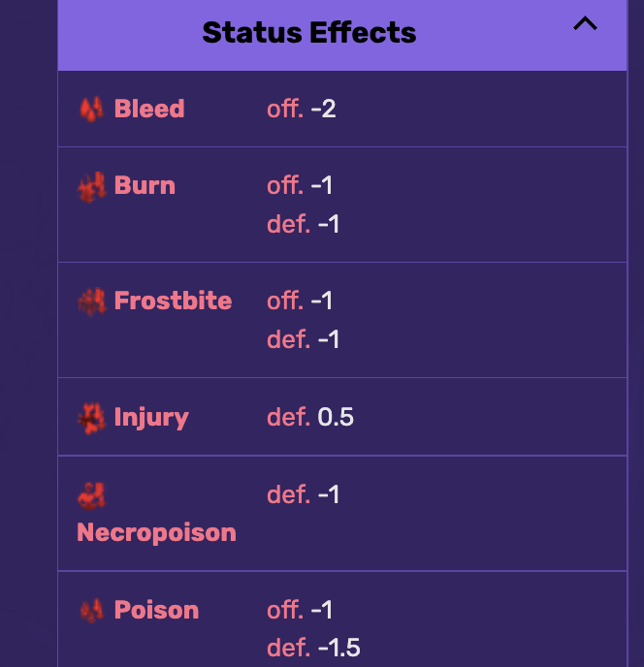Viewport: 644px width, 667px height.
Task: Click the Status Effects header title
Action: pyautogui.click(x=308, y=33)
